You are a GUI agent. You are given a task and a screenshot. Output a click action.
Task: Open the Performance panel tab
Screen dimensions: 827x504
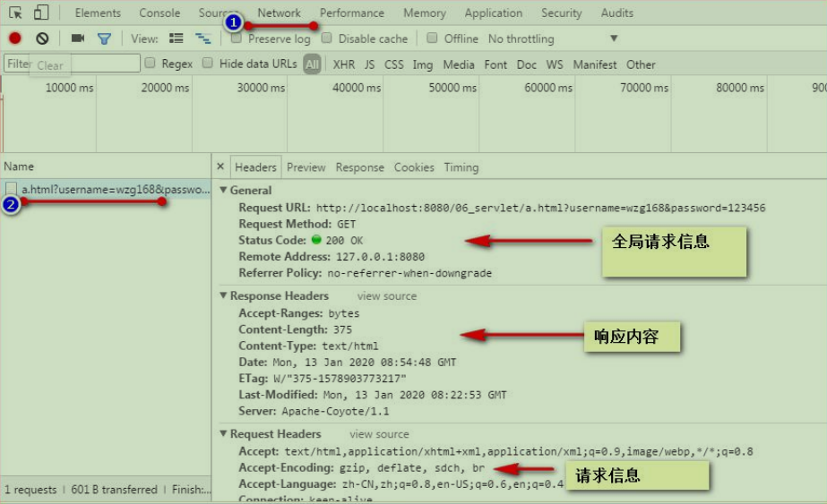click(352, 13)
